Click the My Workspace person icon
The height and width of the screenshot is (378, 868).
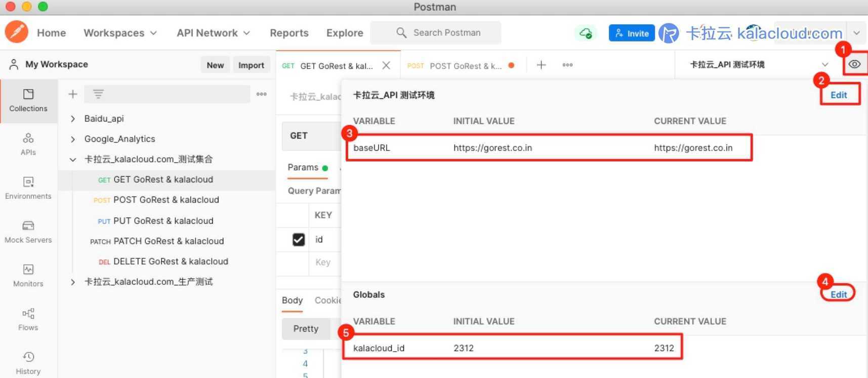click(x=14, y=64)
